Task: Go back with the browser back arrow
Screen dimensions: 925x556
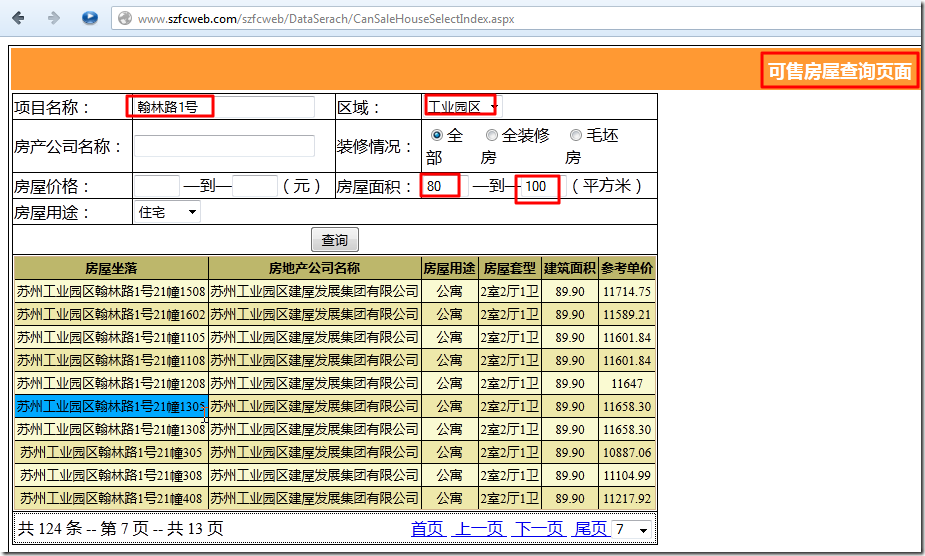Action: pos(18,18)
